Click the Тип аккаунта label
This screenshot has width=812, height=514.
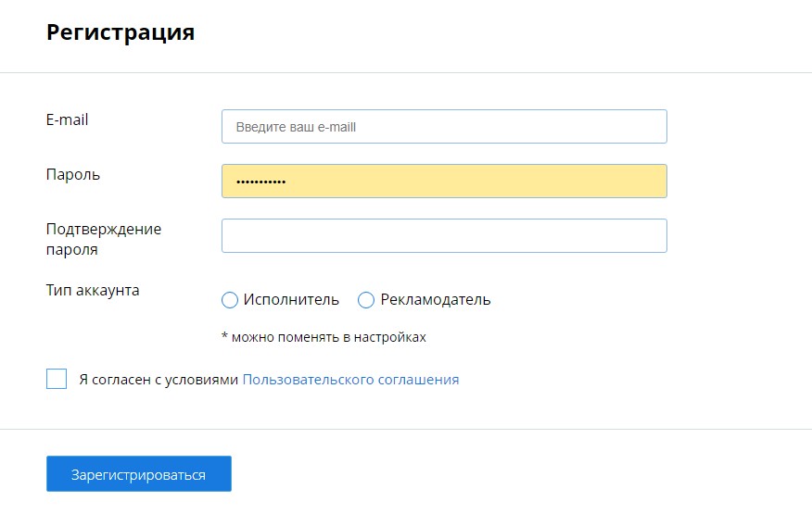(x=93, y=290)
